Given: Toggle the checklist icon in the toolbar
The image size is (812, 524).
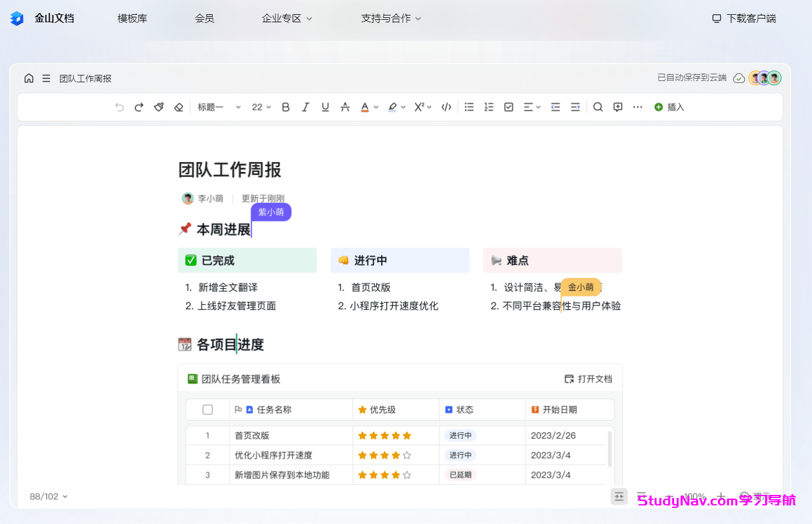Looking at the screenshot, I should click(x=508, y=106).
